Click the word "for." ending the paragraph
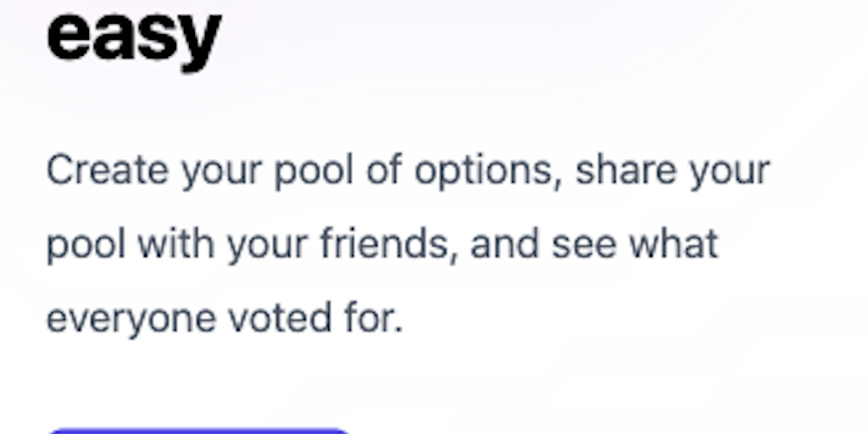868x434 pixels. [373, 318]
